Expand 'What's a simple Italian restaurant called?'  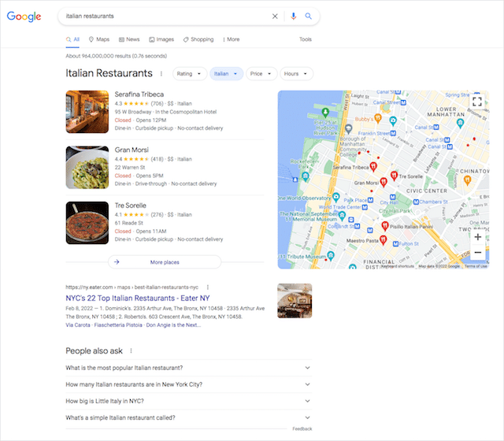(x=188, y=418)
